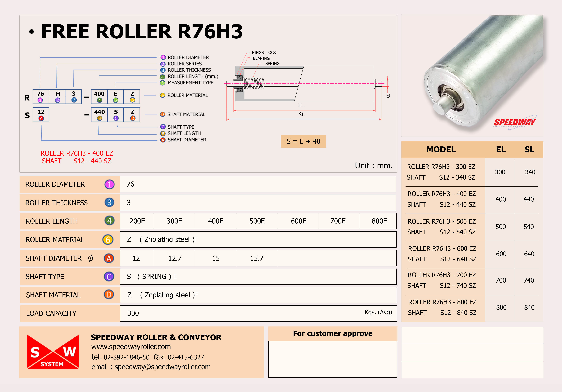
Task: Select shaft diameter 15 cell
Action: [x=216, y=258]
